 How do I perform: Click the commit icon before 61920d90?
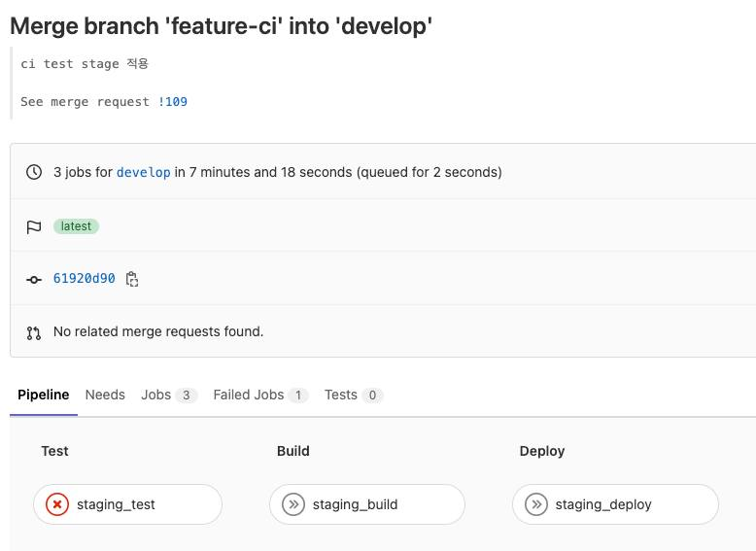pos(34,279)
